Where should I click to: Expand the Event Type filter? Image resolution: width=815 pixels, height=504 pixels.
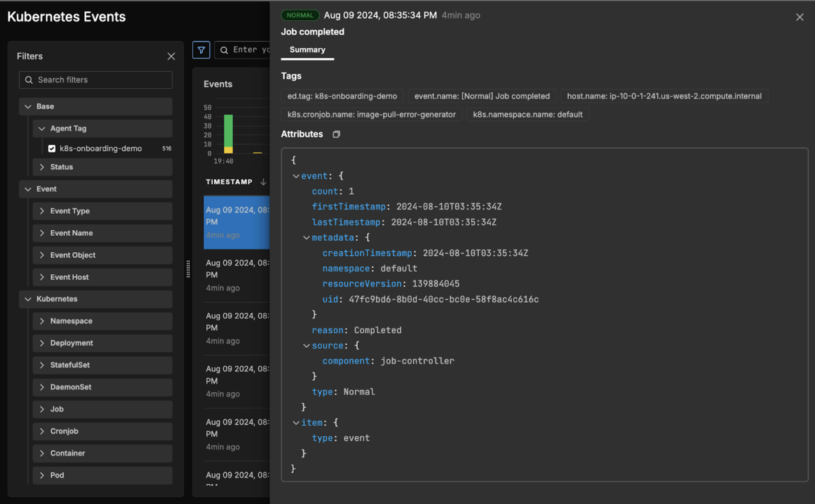(x=42, y=211)
